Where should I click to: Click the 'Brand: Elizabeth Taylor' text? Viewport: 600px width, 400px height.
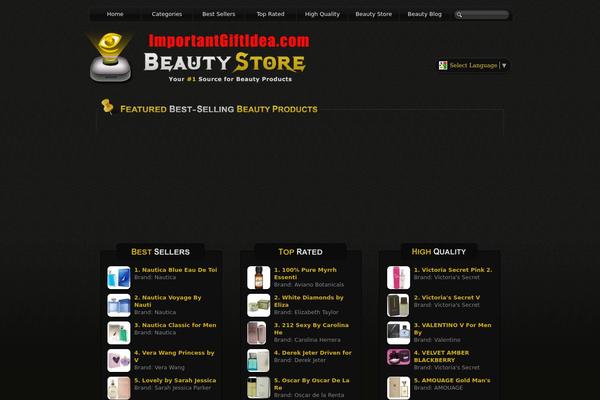pyautogui.click(x=306, y=312)
